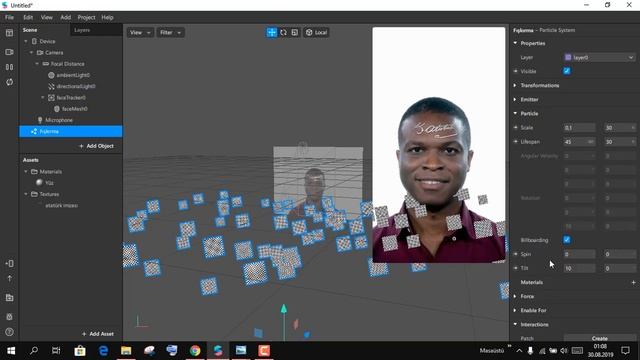Open the viewport Filter dropdown
The image size is (640, 360).
(170, 32)
